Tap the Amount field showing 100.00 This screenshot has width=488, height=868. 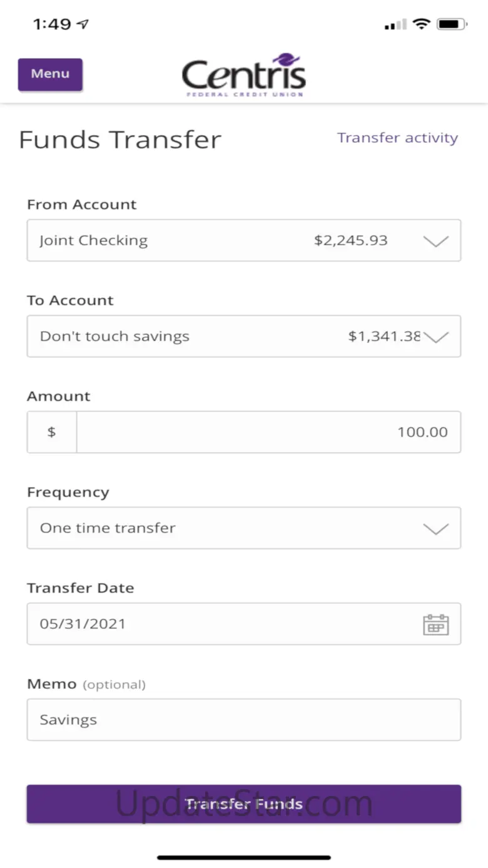click(x=269, y=432)
